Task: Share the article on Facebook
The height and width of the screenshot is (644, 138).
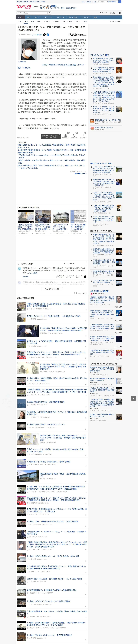Action: (x=48, y=35)
